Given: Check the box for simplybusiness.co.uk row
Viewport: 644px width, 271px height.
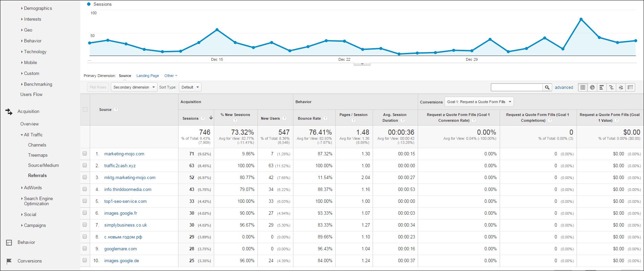Looking at the screenshot, I should pyautogui.click(x=85, y=225).
